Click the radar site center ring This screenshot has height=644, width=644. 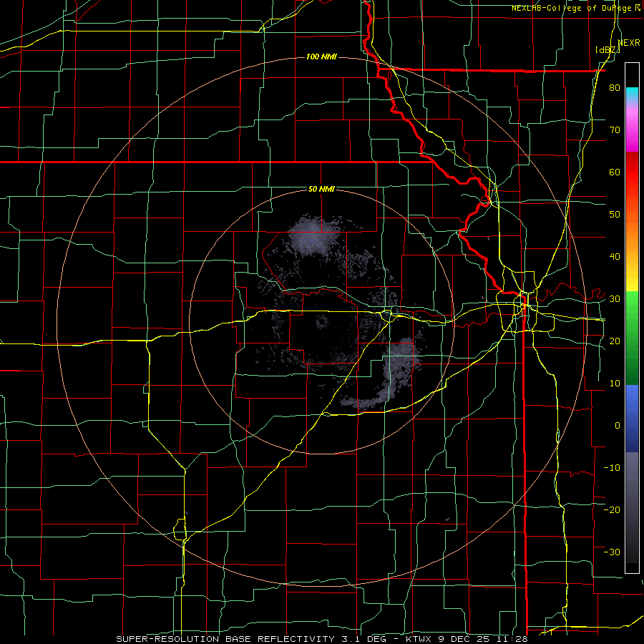click(321, 323)
